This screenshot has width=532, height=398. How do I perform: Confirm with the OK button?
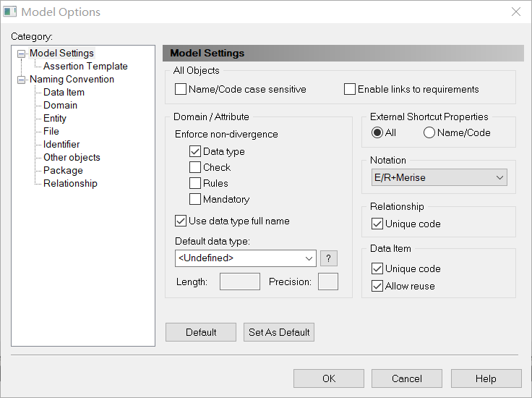[x=329, y=378]
